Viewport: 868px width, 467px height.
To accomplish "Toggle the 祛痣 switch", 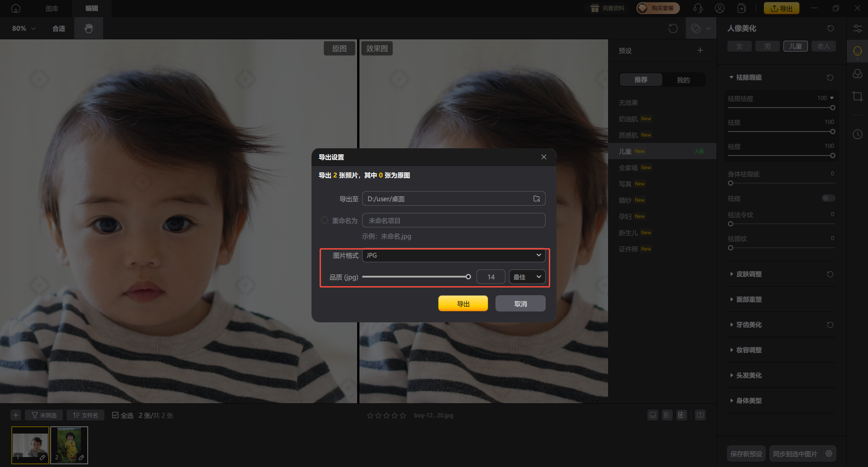I will coord(828,198).
